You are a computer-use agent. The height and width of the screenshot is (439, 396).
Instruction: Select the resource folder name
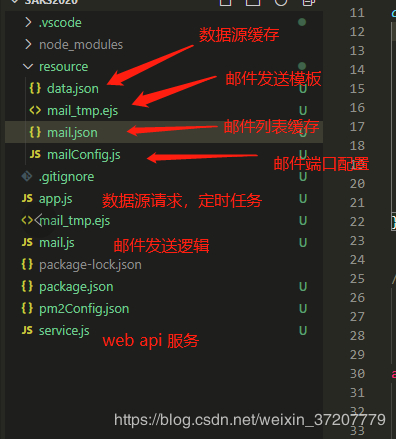coord(64,67)
